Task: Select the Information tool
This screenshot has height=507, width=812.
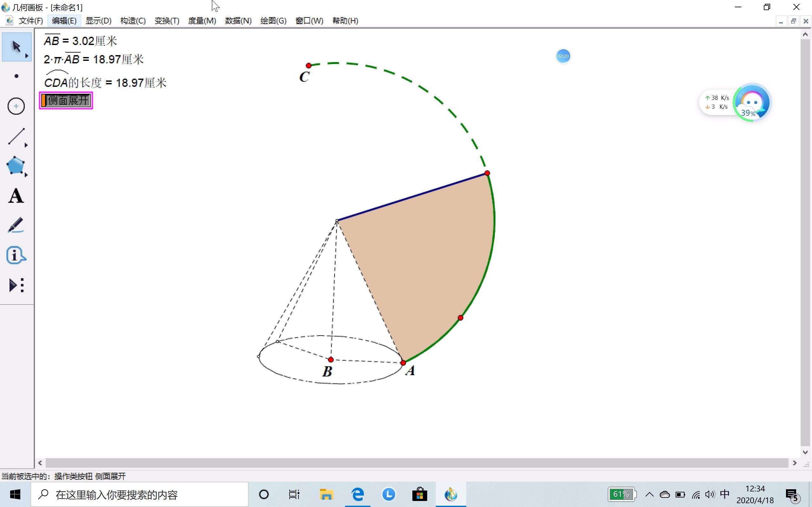Action: [16, 255]
